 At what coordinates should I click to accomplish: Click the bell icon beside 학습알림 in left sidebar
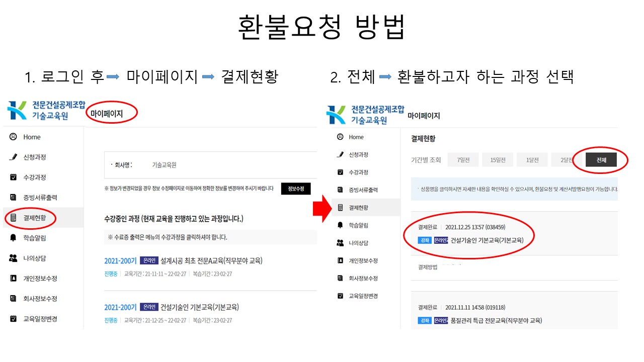click(x=13, y=238)
